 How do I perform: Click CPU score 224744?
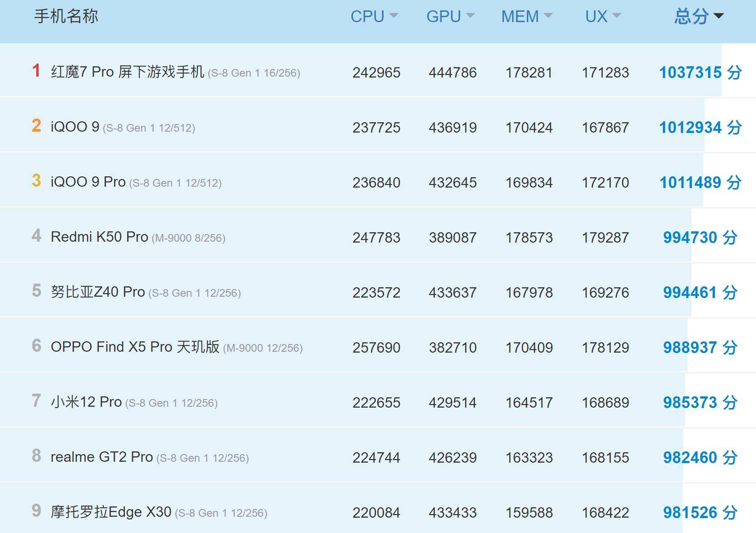point(376,458)
